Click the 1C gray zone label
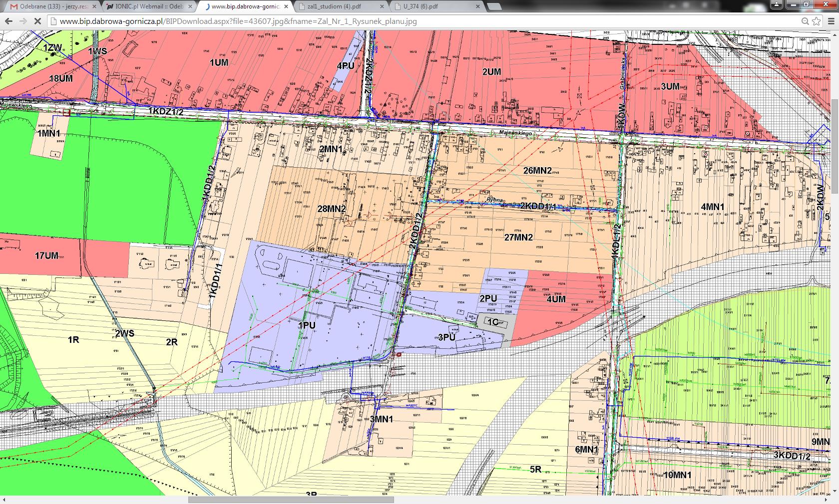The height and width of the screenshot is (504, 839). point(493,322)
